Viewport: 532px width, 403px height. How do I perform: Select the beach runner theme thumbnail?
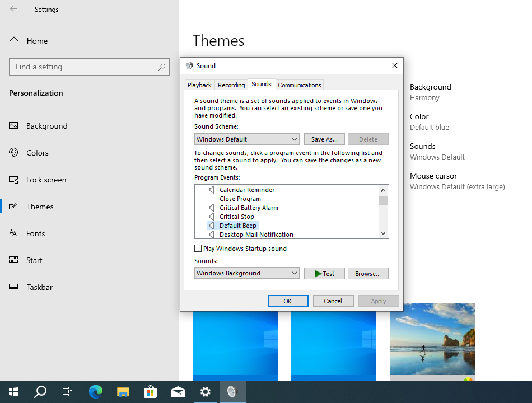coord(432,342)
